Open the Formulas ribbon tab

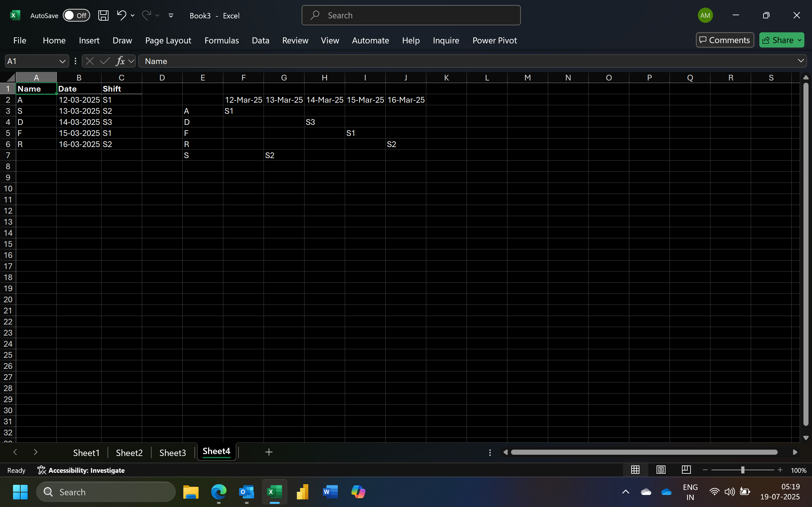pyautogui.click(x=221, y=41)
